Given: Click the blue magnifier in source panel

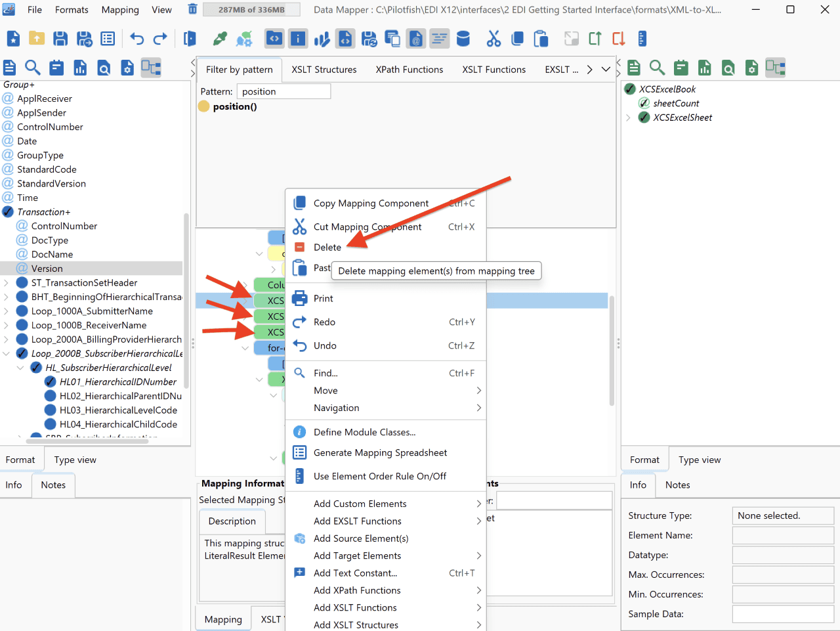Looking at the screenshot, I should pos(33,68).
